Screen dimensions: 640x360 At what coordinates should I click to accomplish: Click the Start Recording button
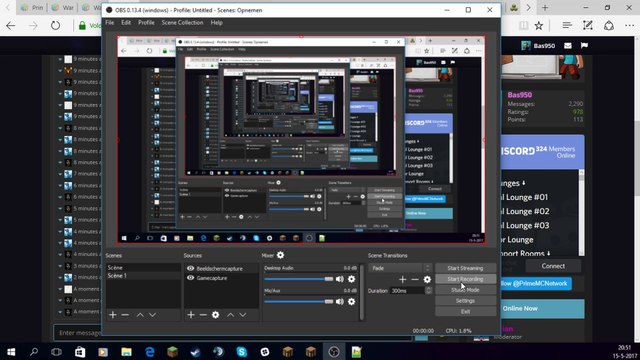click(465, 279)
